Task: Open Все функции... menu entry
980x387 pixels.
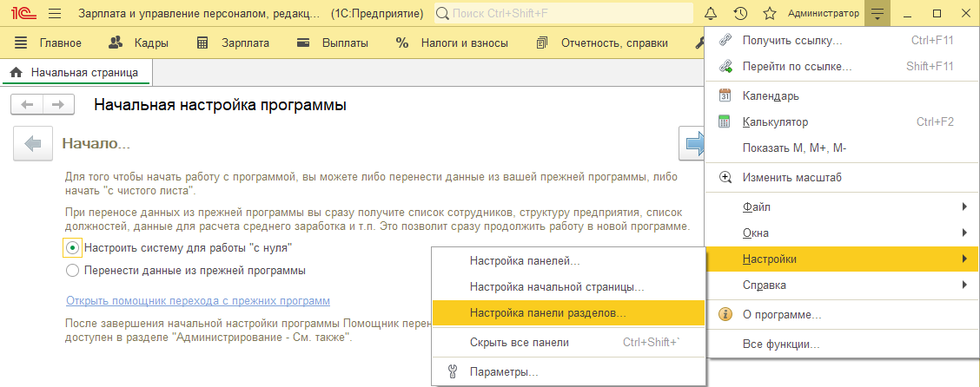Action: [x=781, y=344]
